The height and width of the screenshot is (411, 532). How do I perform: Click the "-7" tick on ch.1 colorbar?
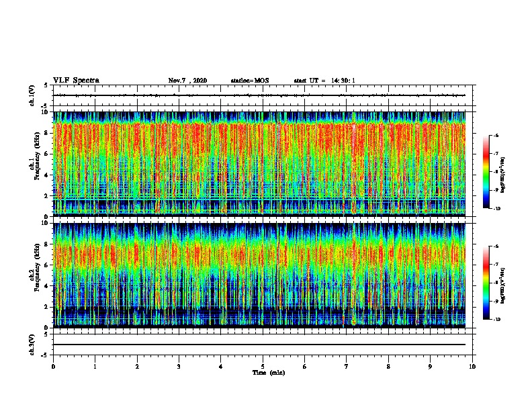click(x=496, y=154)
